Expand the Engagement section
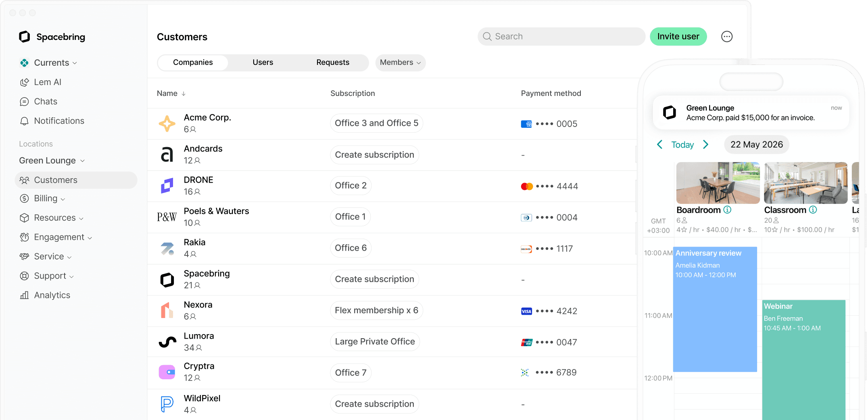 tap(56, 237)
